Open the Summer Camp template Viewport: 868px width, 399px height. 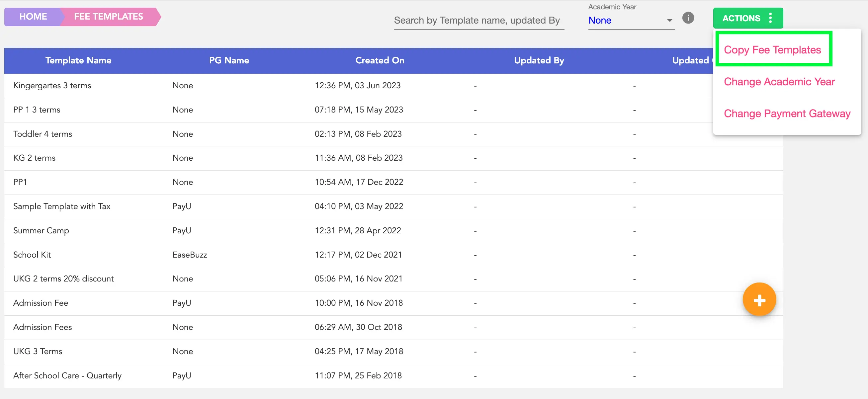pyautogui.click(x=41, y=231)
